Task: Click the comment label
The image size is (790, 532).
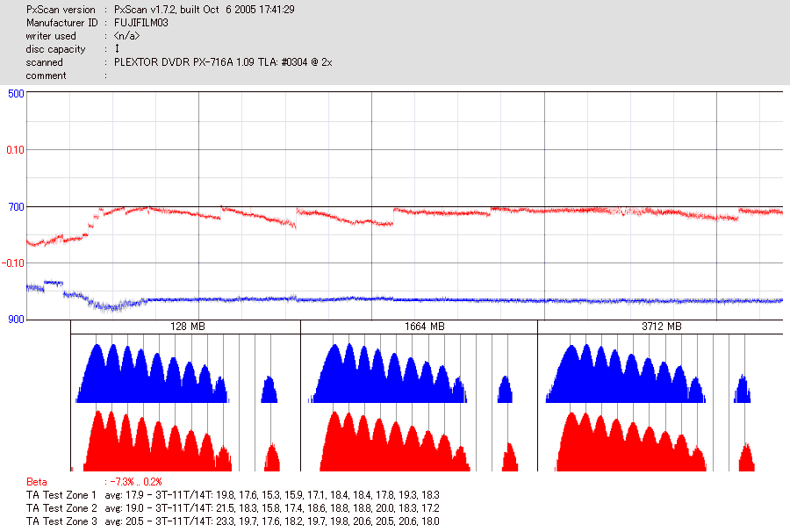Action: tap(46, 75)
